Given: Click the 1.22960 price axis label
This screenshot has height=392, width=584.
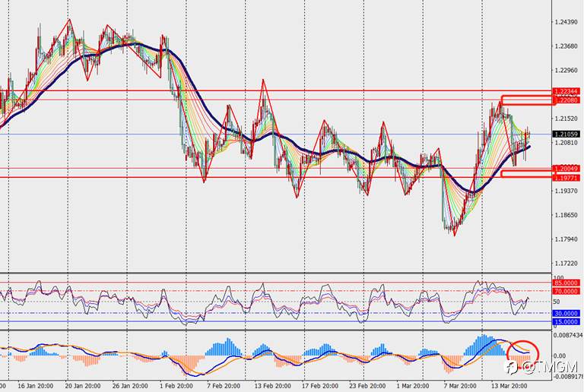Looking at the screenshot, I should [566, 71].
